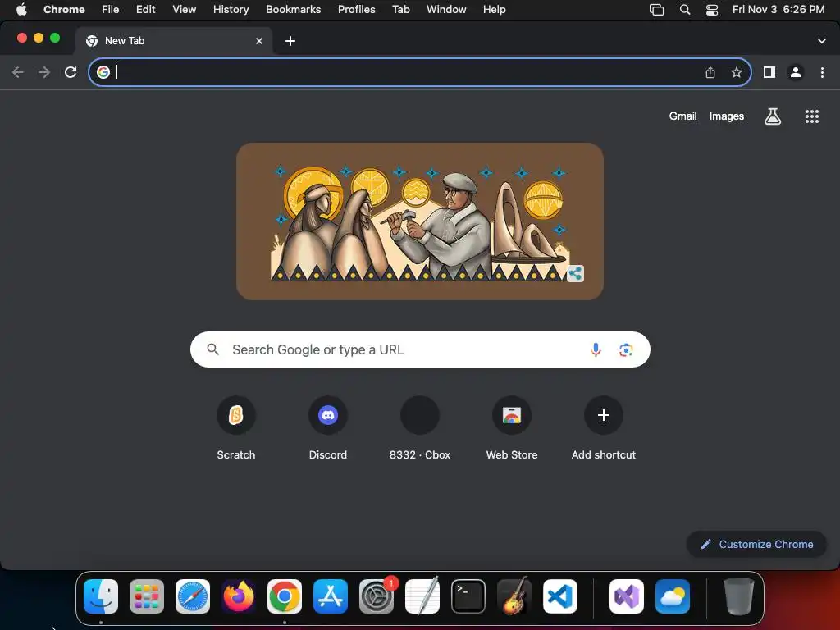Toggle the Chrome side panel
The width and height of the screenshot is (840, 630).
769,72
